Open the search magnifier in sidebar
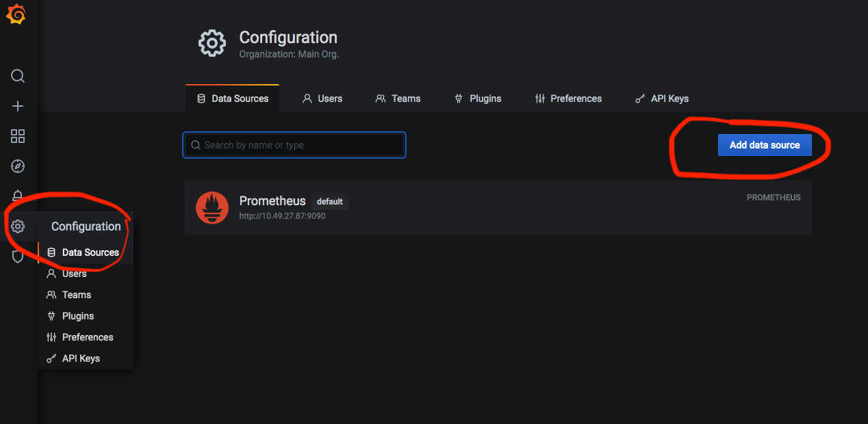 click(x=18, y=76)
